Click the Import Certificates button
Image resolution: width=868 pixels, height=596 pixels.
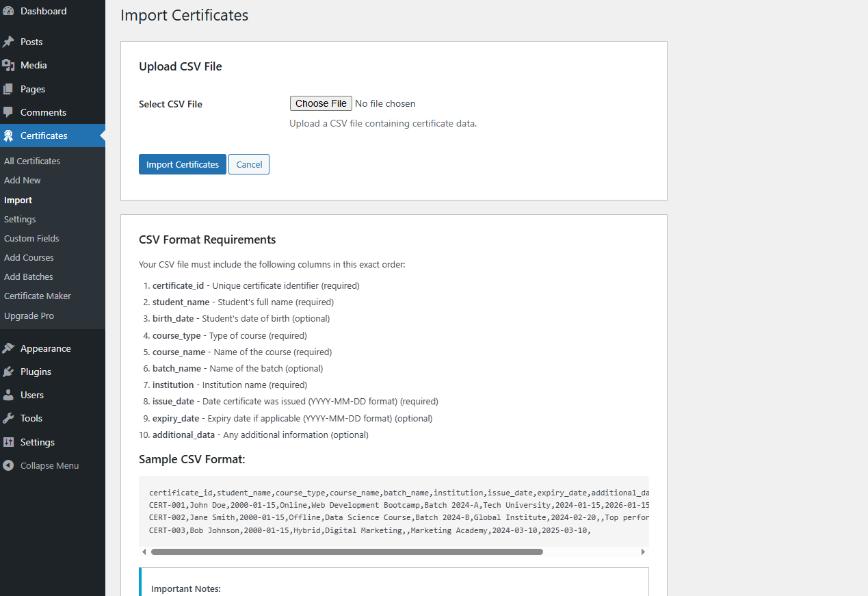(182, 164)
